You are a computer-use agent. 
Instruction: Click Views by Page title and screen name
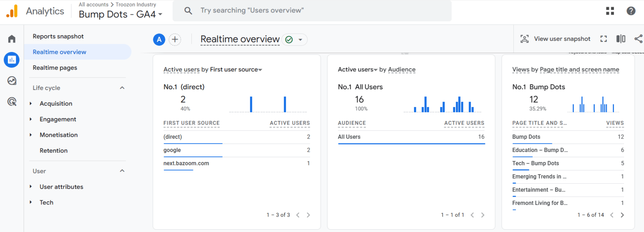[566, 70]
